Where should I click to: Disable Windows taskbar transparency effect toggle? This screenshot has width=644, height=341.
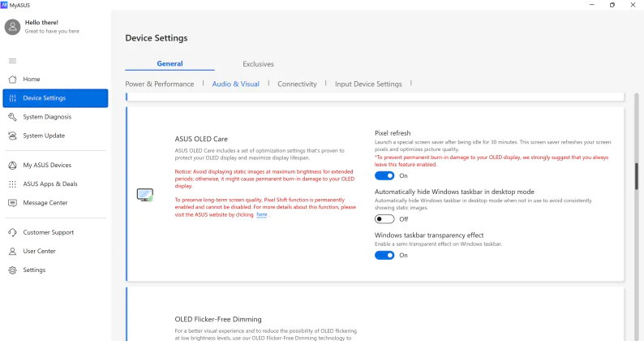coord(384,256)
